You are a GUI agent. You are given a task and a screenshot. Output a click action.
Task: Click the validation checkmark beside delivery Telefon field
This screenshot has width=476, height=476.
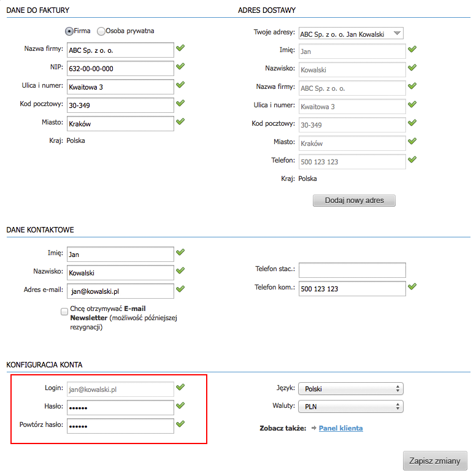(412, 160)
